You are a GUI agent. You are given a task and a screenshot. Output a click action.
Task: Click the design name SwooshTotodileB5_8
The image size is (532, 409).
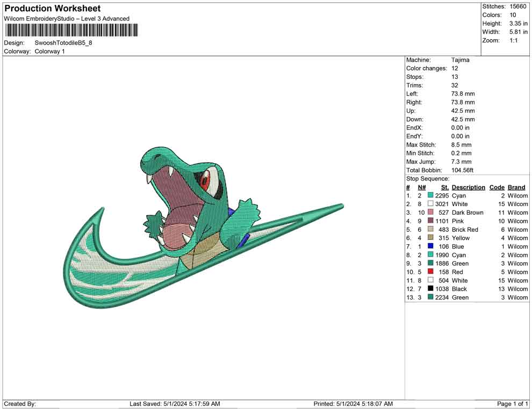[x=63, y=43]
